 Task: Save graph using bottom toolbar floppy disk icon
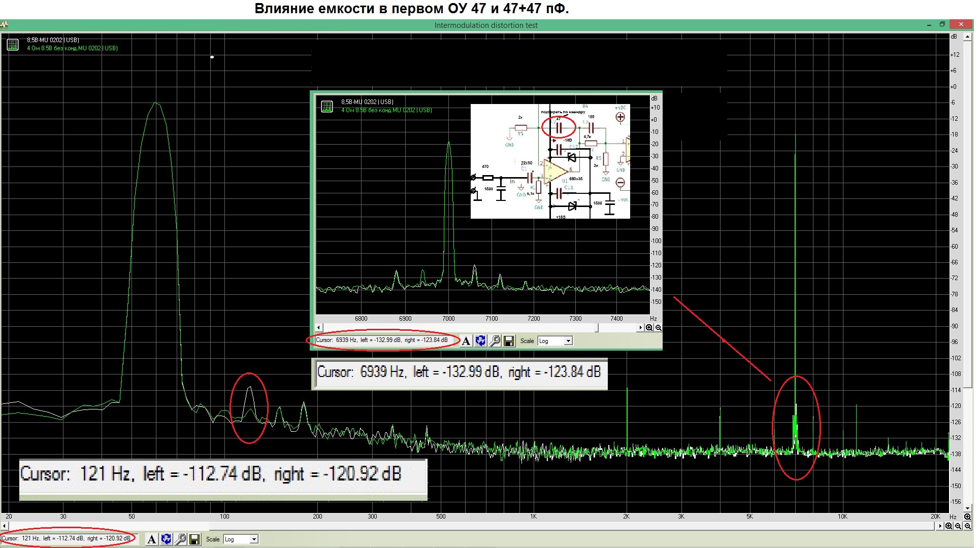click(x=194, y=539)
